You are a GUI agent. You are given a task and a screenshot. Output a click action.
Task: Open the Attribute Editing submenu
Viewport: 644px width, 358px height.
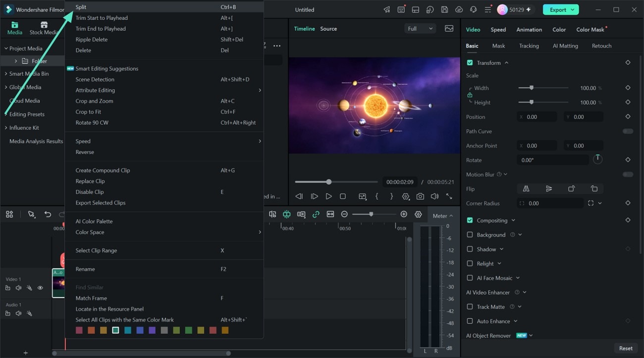164,90
